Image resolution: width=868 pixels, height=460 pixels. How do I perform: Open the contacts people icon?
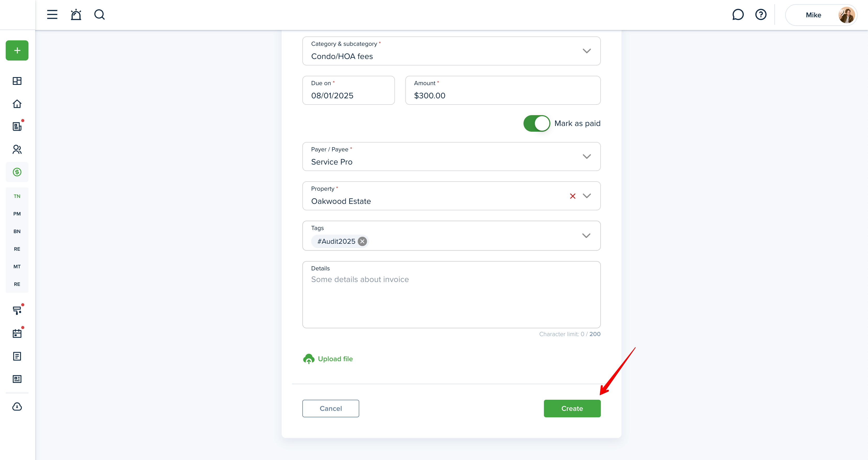(17, 149)
